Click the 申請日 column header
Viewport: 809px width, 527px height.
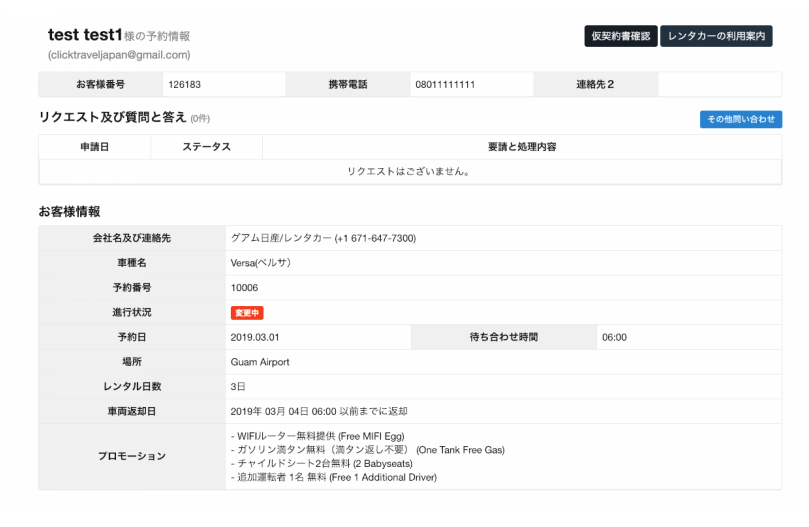point(95,147)
